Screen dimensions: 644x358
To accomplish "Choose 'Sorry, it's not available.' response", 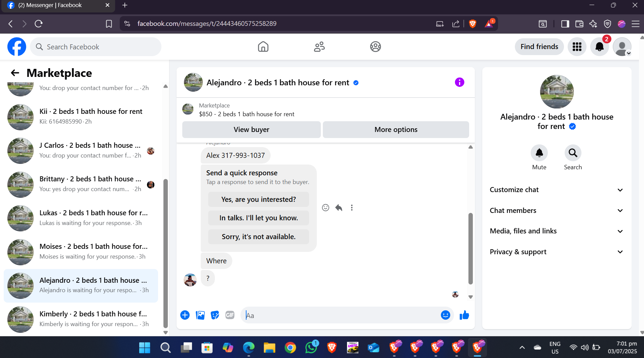I will point(258,237).
